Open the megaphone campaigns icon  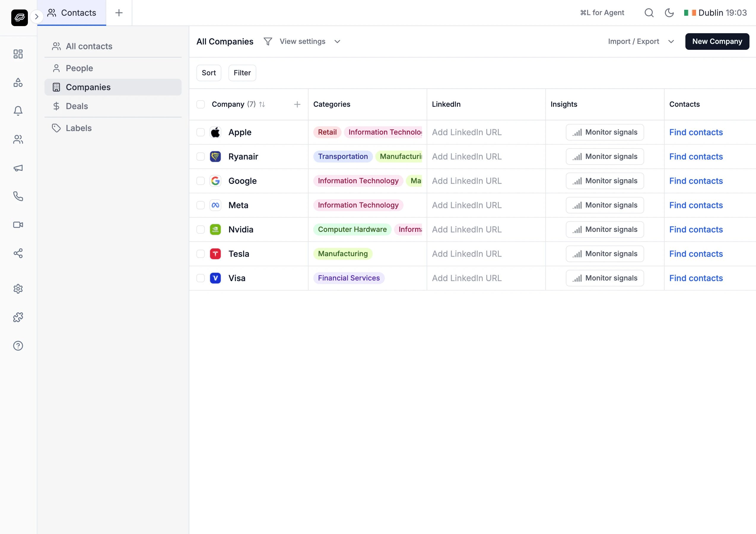point(18,168)
